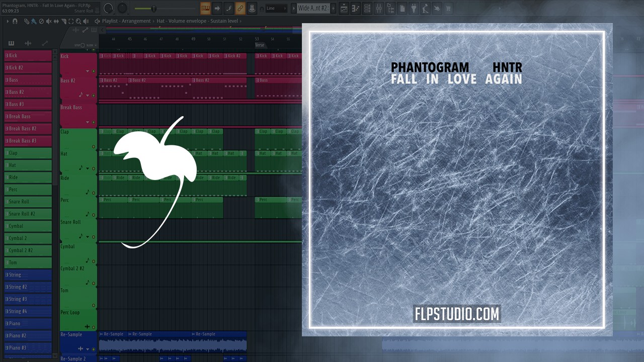Image resolution: width=644 pixels, height=362 pixels.
Task: Open the Line snap dropdown
Action: 276,8
